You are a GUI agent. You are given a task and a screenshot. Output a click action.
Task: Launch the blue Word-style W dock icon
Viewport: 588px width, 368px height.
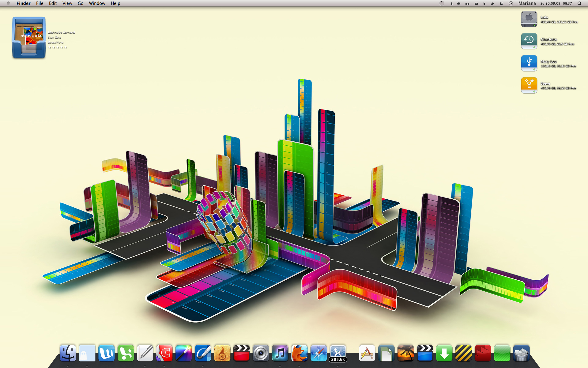[106, 353]
